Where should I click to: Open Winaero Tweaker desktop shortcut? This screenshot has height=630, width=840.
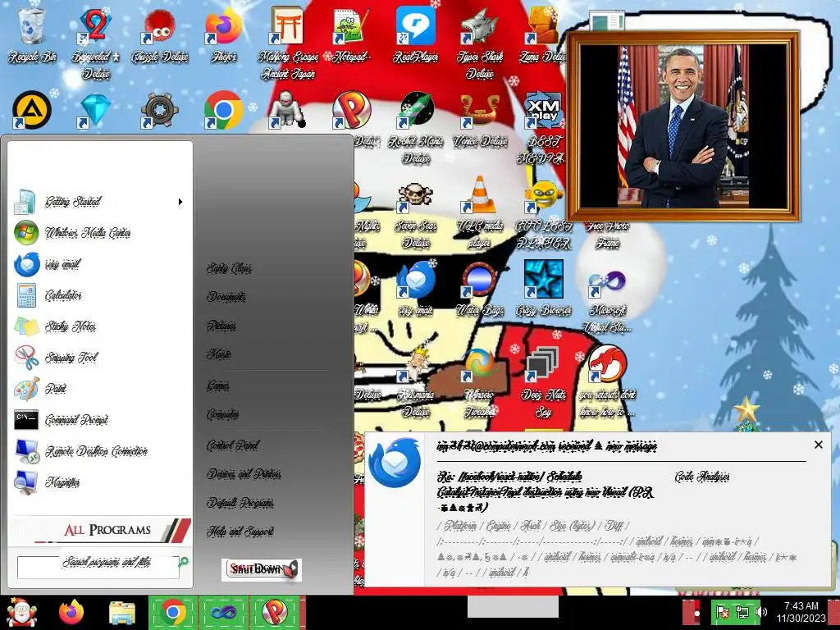pyautogui.click(x=479, y=381)
